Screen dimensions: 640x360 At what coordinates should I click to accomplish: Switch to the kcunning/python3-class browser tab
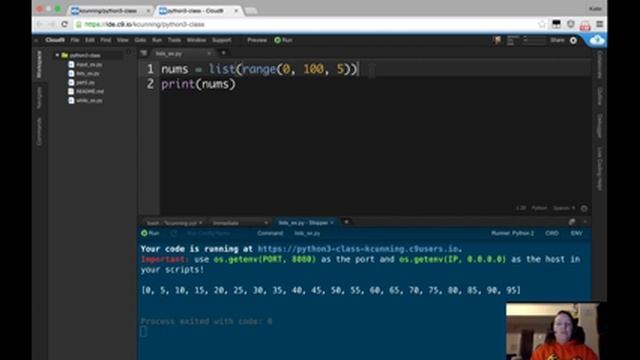tap(110, 11)
